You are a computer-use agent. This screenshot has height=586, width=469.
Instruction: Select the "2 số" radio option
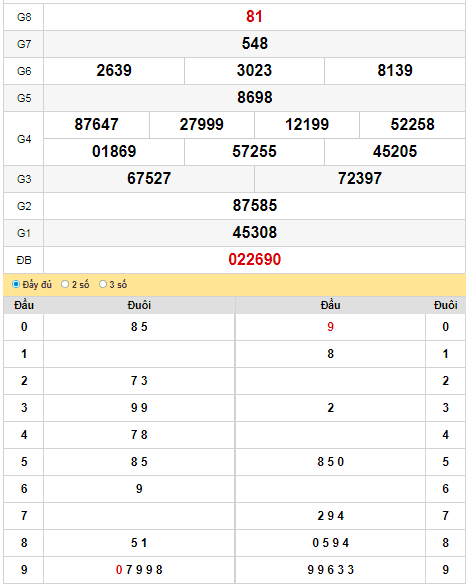click(65, 284)
